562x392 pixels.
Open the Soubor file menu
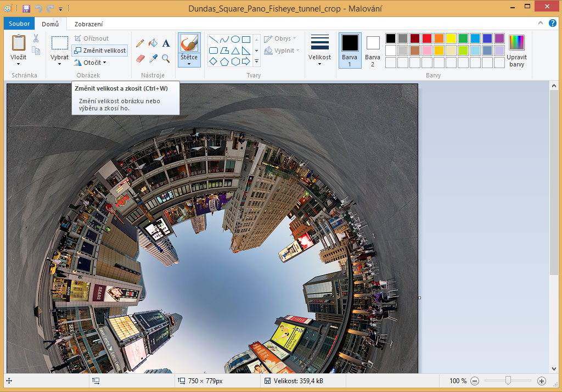click(19, 24)
